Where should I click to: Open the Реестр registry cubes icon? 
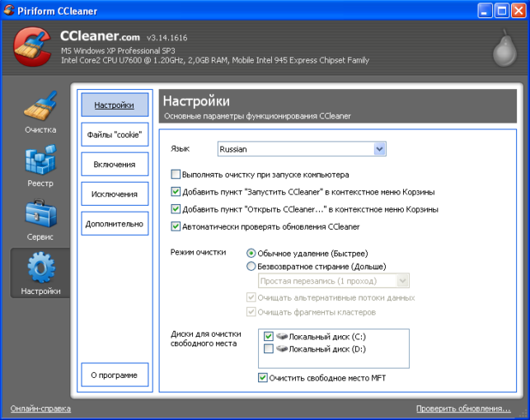40,160
